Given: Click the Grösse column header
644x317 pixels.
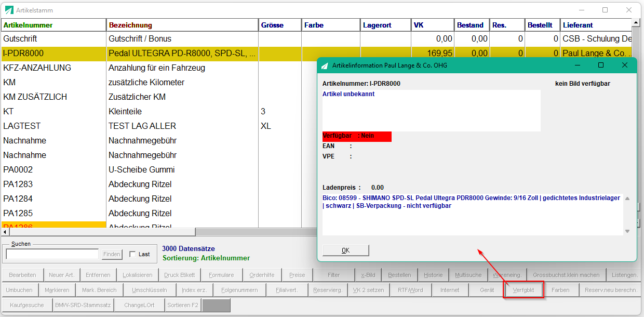Looking at the screenshot, I should point(280,25).
